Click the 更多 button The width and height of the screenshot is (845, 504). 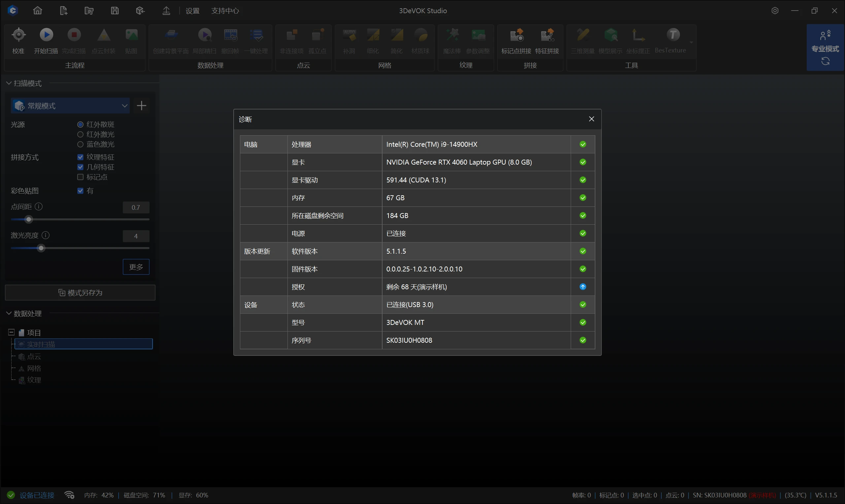pos(136,267)
